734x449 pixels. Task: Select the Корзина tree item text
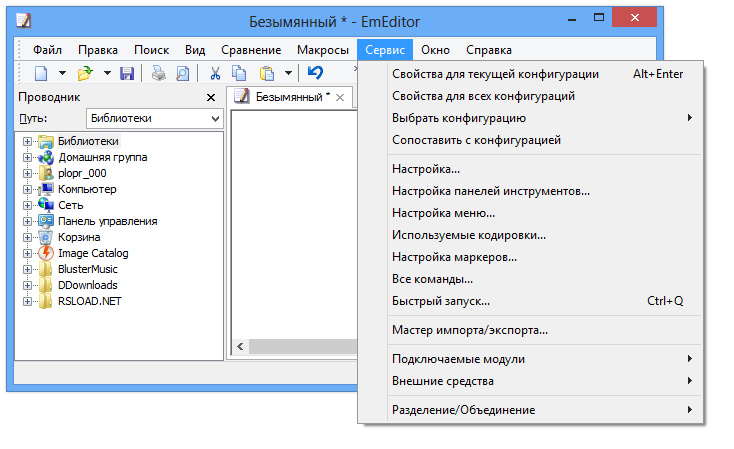click(79, 237)
